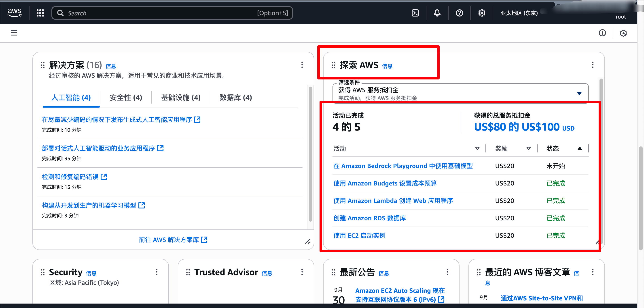Open the info panel circle icon

tap(602, 33)
